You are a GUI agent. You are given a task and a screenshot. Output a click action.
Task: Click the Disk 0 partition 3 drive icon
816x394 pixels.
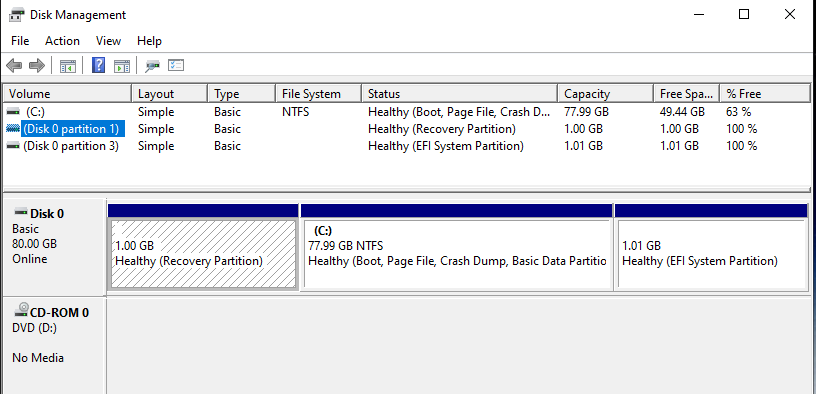(14, 146)
